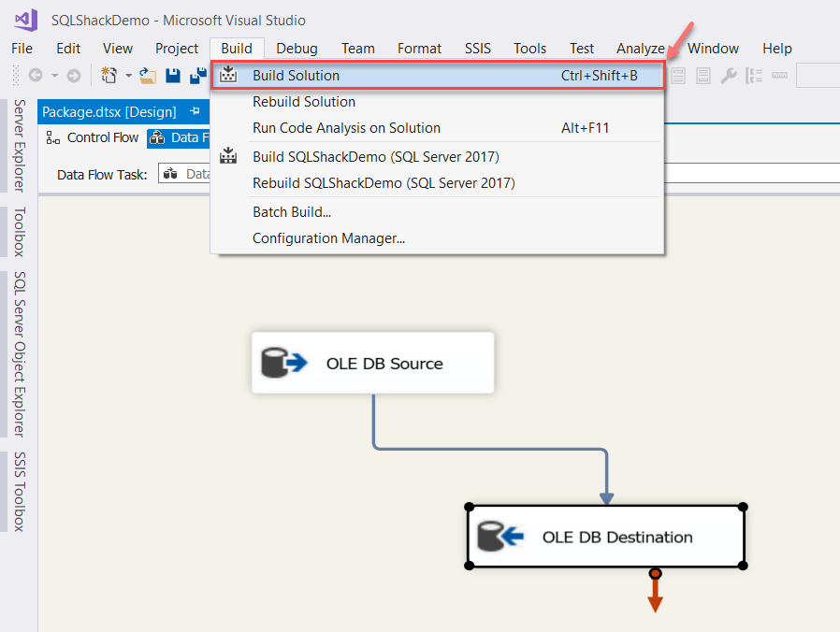Click the OLE DB Destination cylinder icon
The image size is (840, 632).
pos(500,536)
